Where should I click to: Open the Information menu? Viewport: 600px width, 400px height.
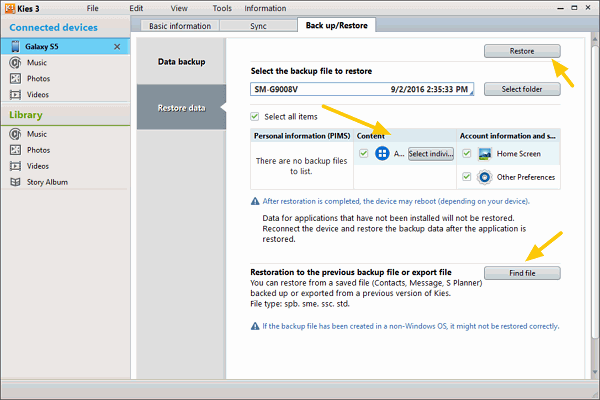tap(265, 8)
